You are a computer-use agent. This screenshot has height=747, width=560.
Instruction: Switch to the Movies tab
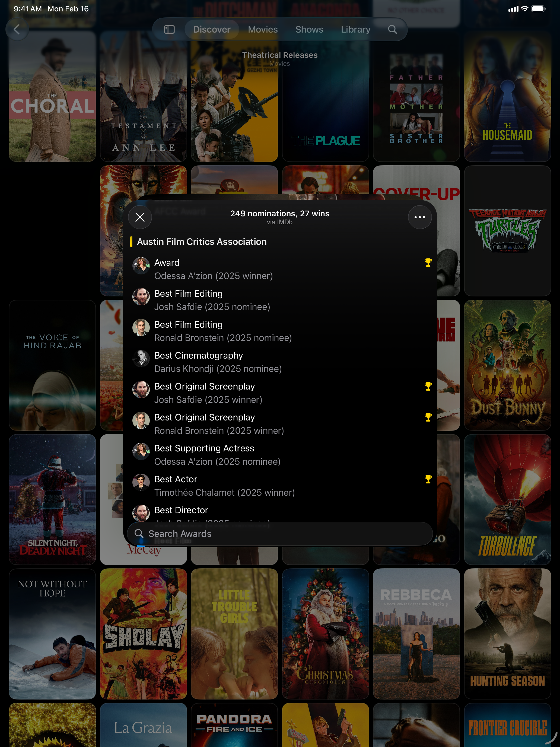[x=263, y=29]
